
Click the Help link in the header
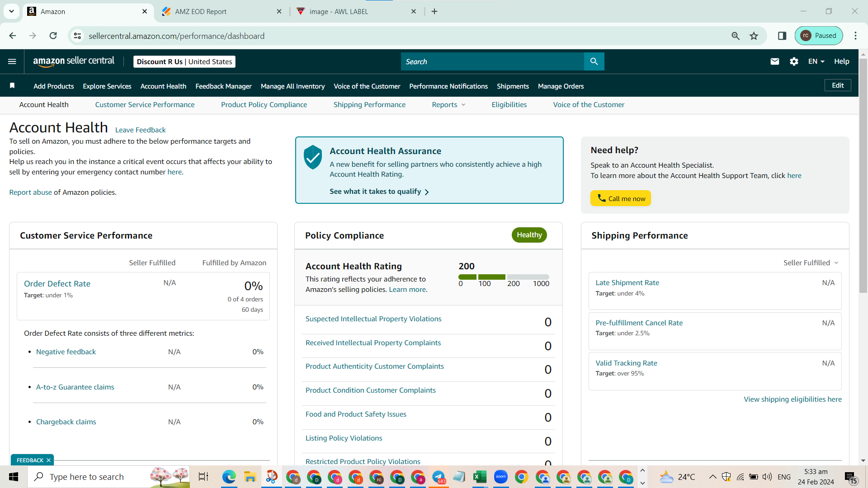coord(842,61)
